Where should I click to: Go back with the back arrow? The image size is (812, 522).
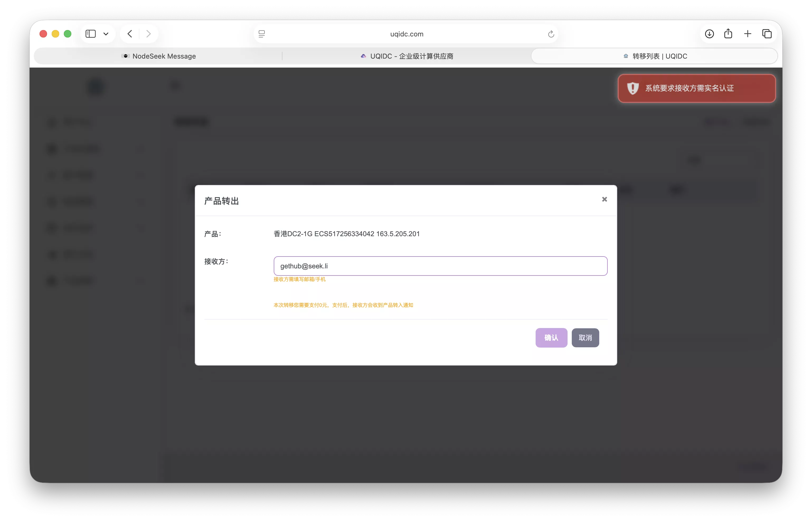click(x=130, y=34)
